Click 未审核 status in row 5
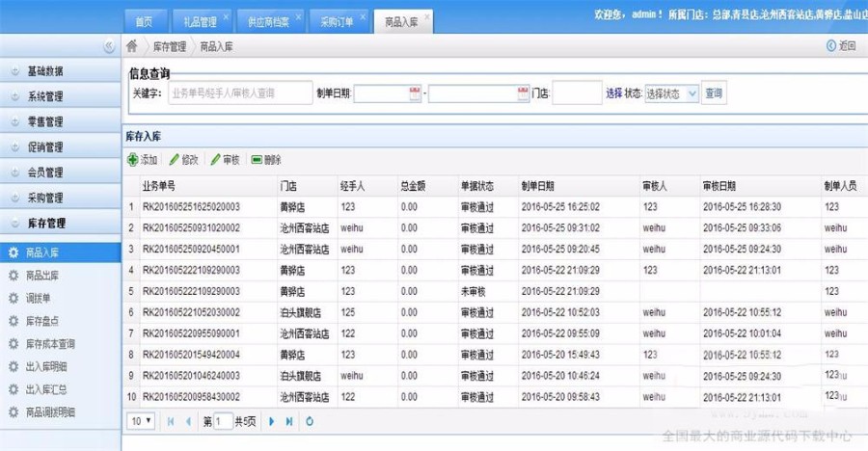The height and width of the screenshot is (451, 868). coord(473,291)
